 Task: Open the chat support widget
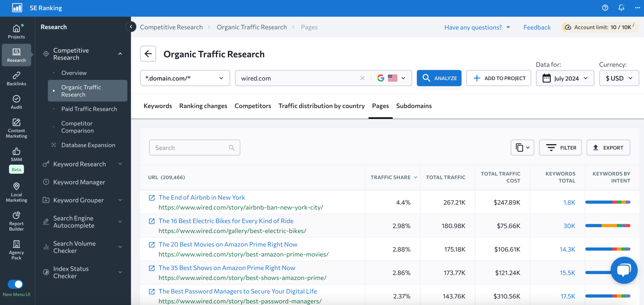[x=624, y=270]
